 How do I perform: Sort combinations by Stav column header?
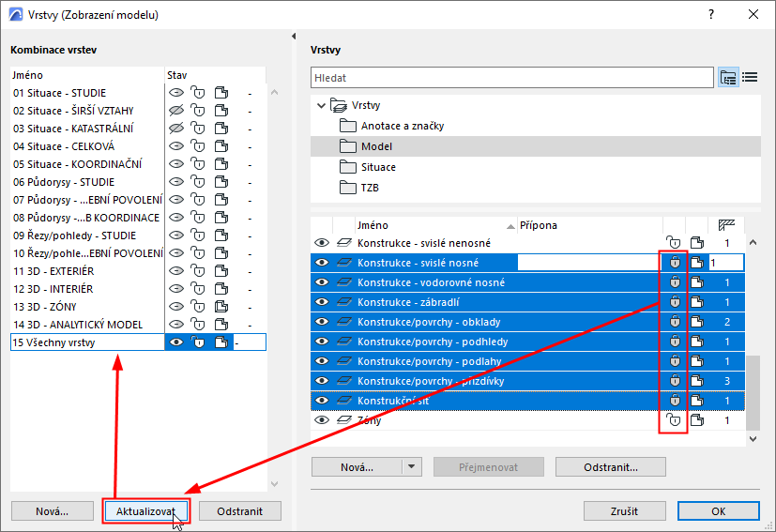[215, 75]
